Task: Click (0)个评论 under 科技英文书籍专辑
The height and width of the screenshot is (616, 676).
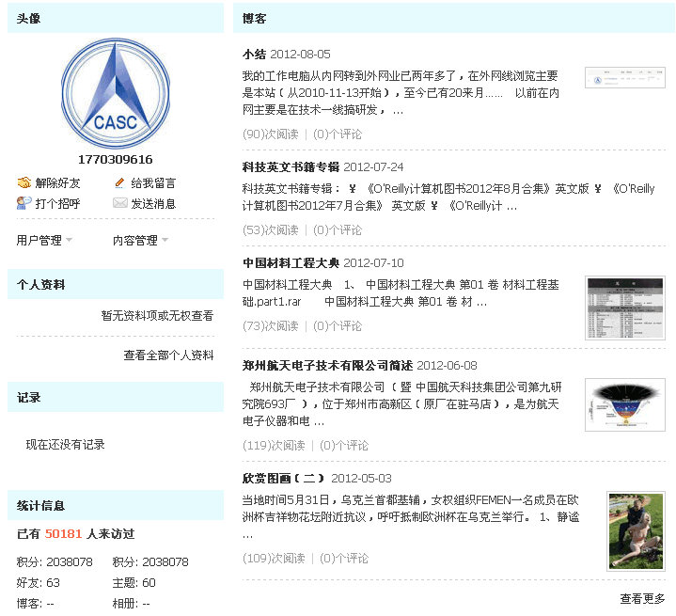Action: click(338, 229)
